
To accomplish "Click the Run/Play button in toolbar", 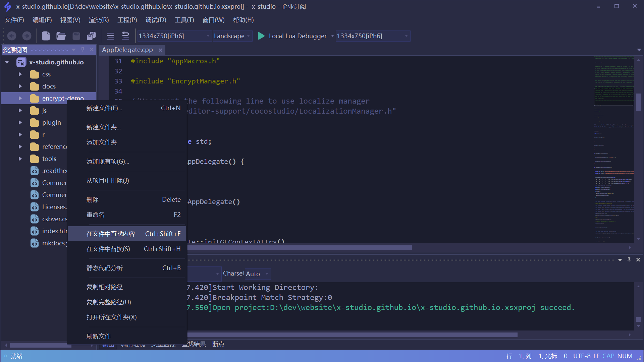I will (x=262, y=36).
